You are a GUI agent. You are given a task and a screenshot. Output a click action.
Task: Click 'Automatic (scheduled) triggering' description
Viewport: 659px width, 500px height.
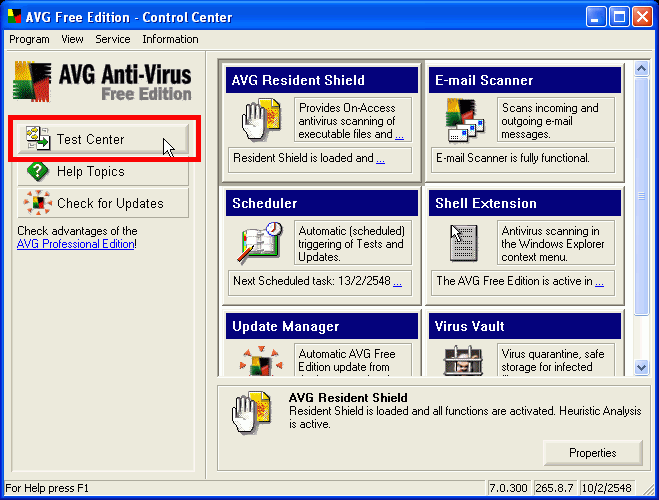point(351,244)
